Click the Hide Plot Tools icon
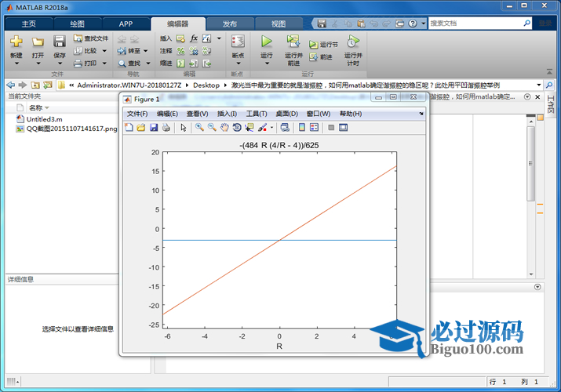Viewport: 561px width, 392px height. click(x=331, y=127)
